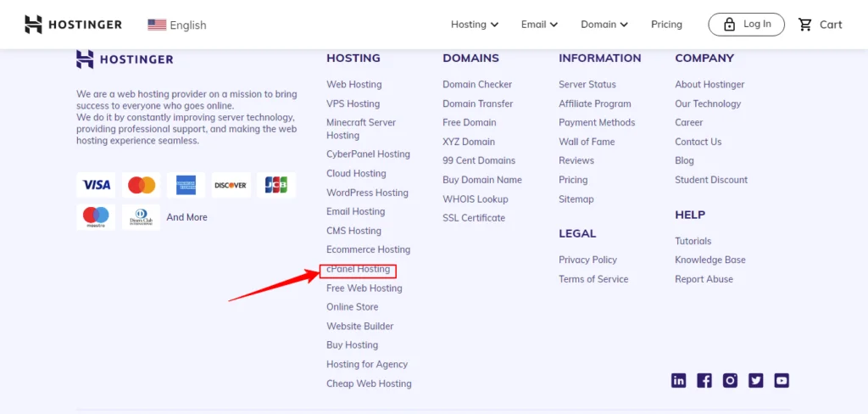The width and height of the screenshot is (868, 414).
Task: Change language using the English selector
Action: [x=177, y=25]
